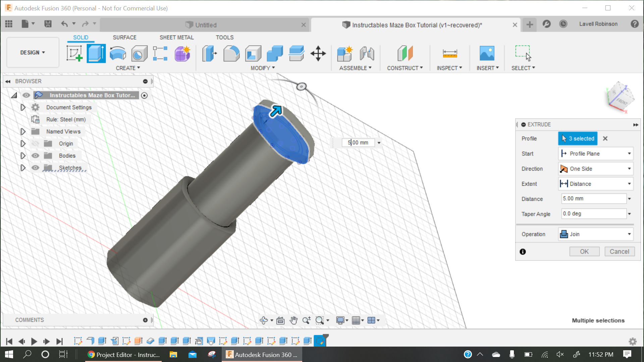Open the Direction One Side dropdown
The image size is (644, 362).
click(x=596, y=169)
